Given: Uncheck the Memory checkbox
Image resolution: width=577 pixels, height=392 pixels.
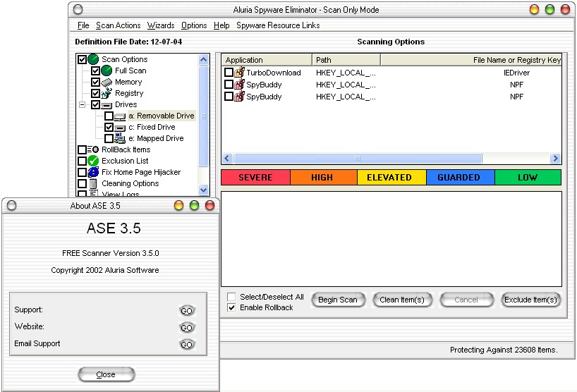Looking at the screenshot, I should click(96, 82).
